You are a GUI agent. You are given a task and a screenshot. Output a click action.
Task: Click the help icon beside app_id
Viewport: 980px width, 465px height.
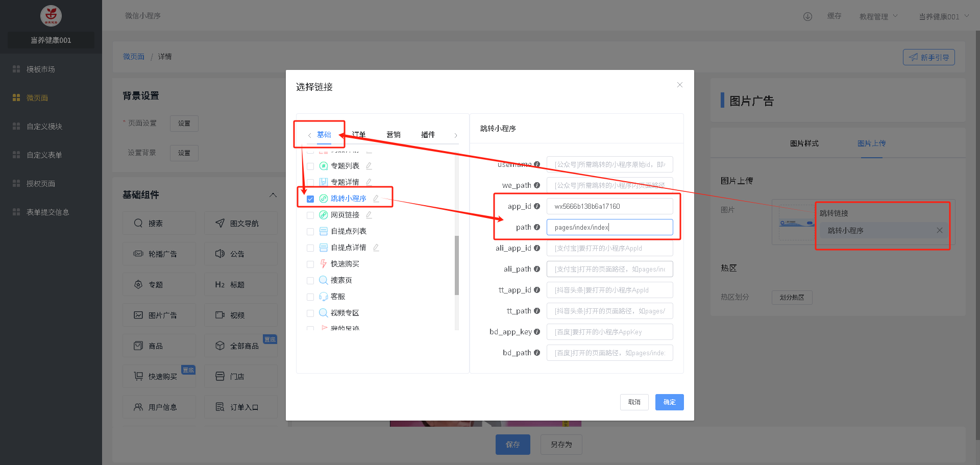click(x=537, y=206)
